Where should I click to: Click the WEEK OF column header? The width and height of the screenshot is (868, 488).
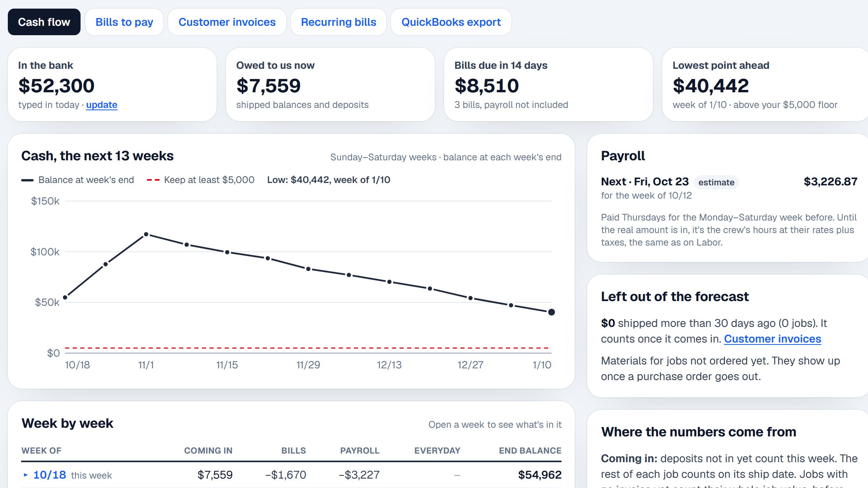tap(41, 450)
